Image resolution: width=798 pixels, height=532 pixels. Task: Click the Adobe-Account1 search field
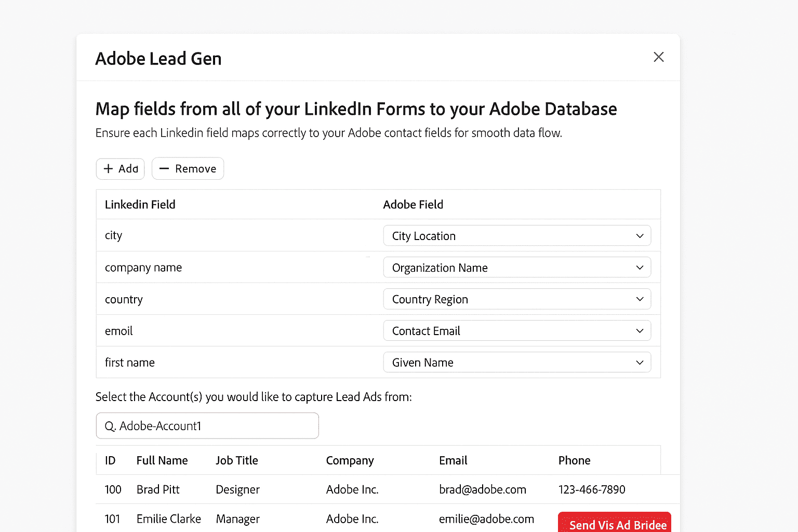tap(207, 425)
